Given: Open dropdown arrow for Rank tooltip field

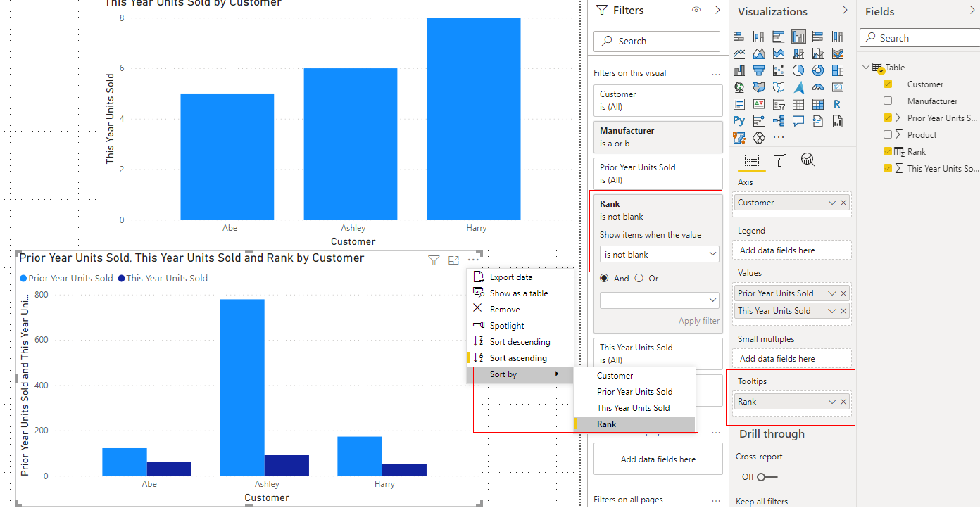Looking at the screenshot, I should (832, 402).
